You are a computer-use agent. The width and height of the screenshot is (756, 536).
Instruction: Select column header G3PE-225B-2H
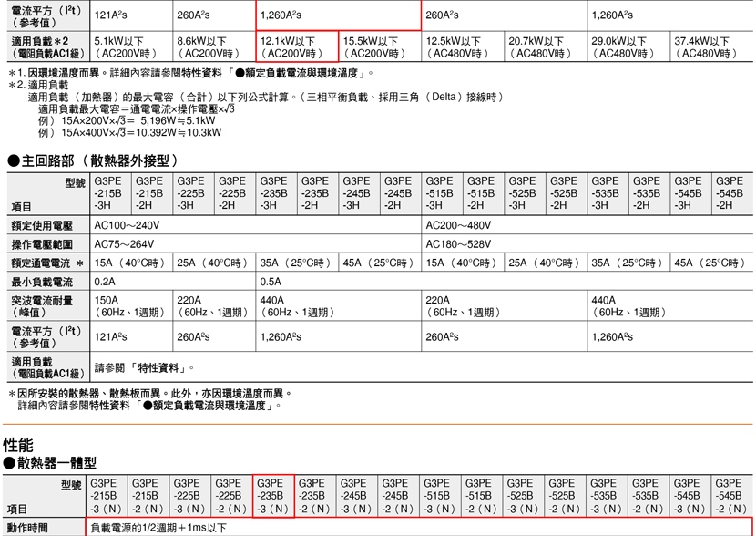235,193
